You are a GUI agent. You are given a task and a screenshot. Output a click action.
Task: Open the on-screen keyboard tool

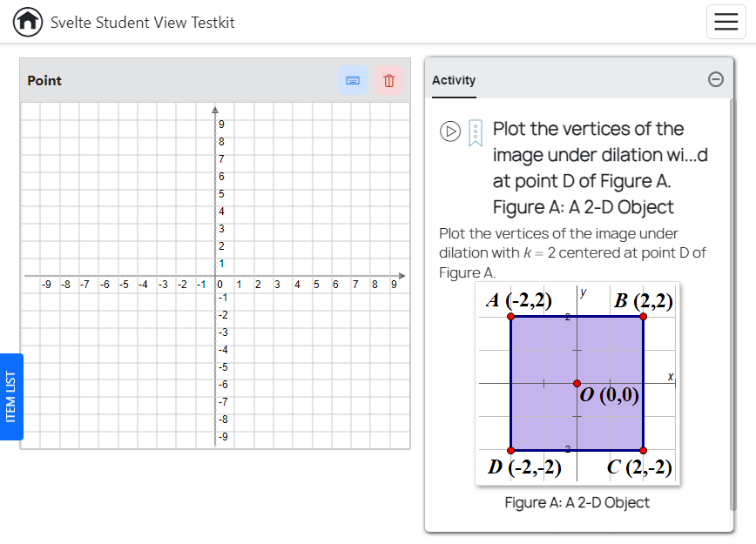[x=352, y=80]
